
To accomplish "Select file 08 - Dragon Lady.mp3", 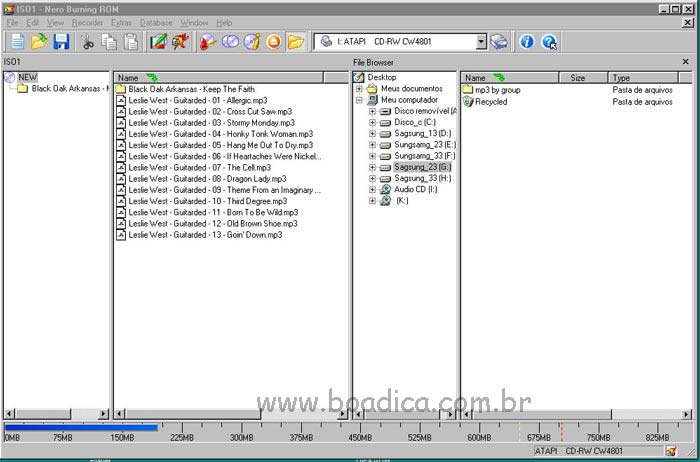I will click(x=208, y=179).
